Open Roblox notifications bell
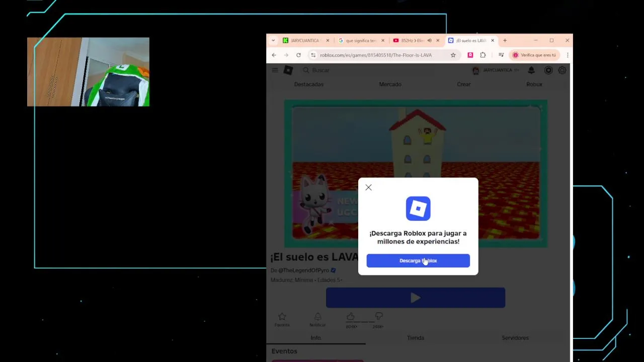This screenshot has width=644, height=362. [x=531, y=70]
